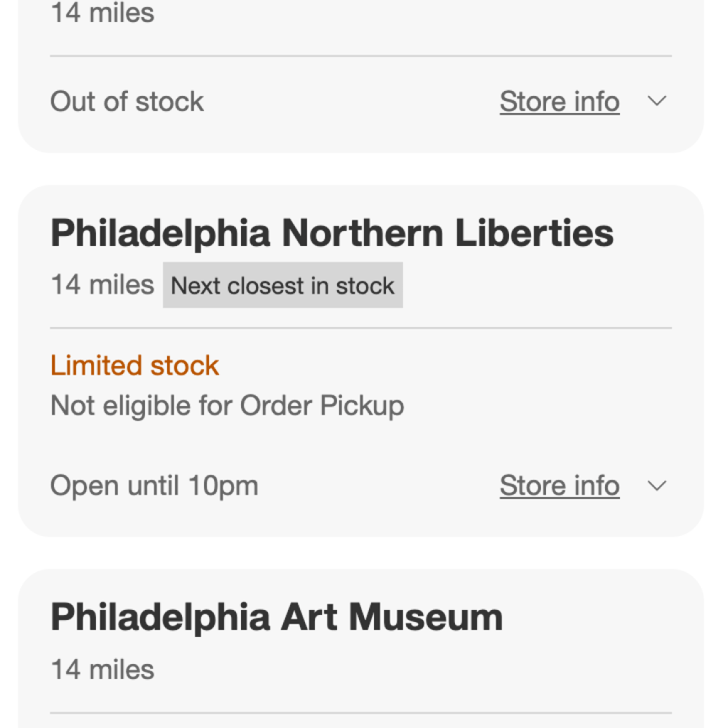Click the Next closest in stock badge
The image size is (728, 728).
click(x=283, y=286)
